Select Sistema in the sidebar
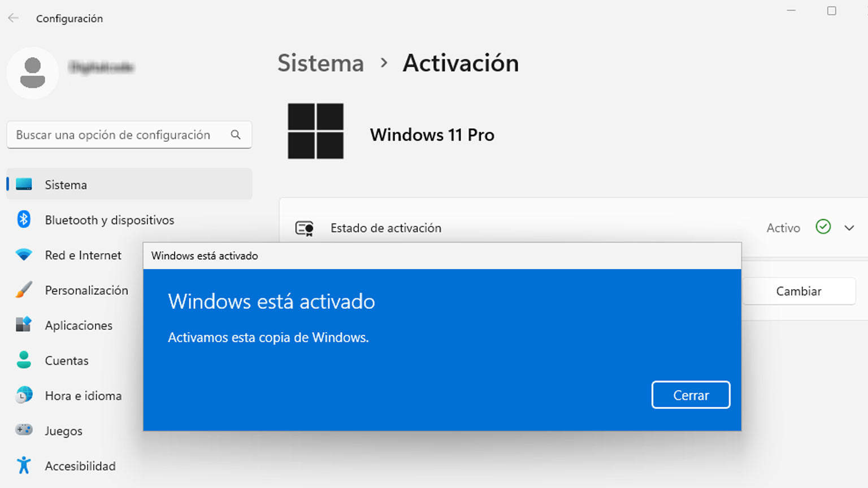The height and width of the screenshot is (488, 868). 66,185
